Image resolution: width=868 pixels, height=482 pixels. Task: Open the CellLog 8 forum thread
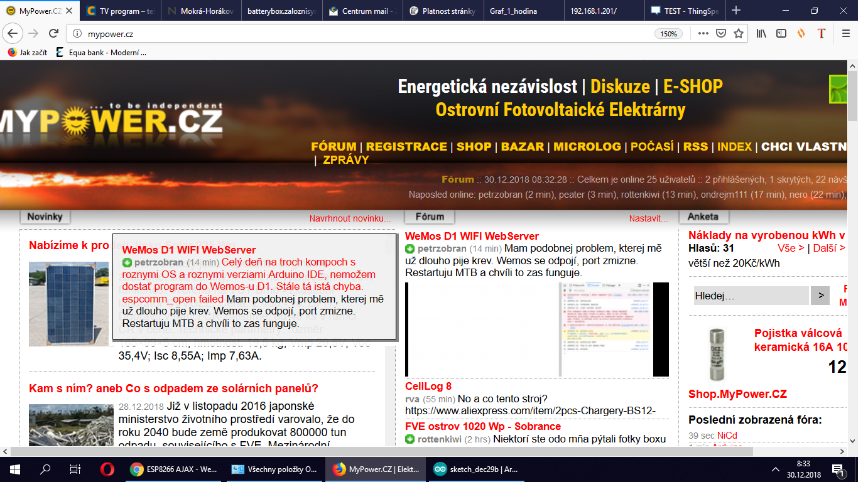click(x=428, y=387)
